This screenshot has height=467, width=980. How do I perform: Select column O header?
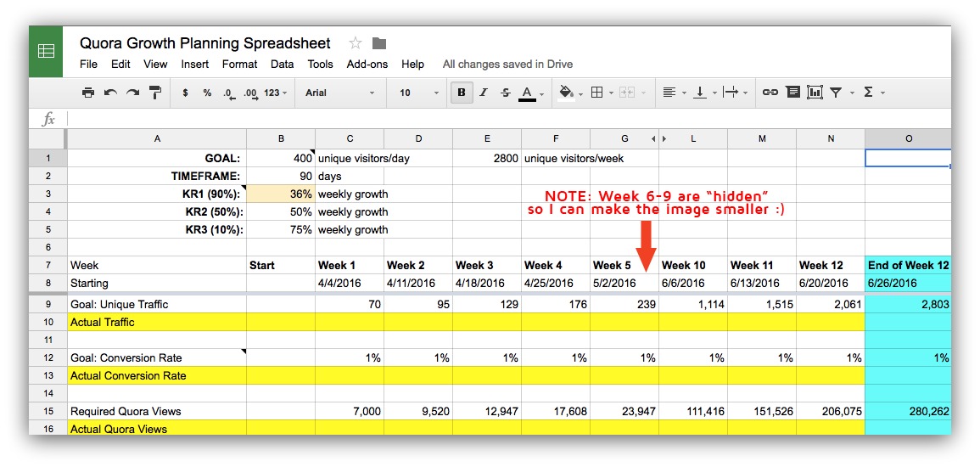908,138
